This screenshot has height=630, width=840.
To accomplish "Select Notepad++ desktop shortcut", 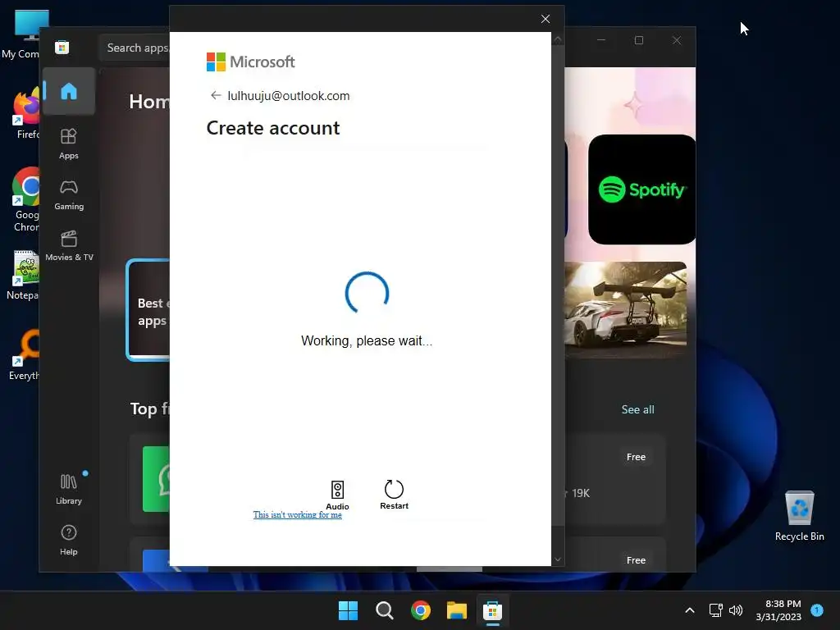I will [x=22, y=276].
